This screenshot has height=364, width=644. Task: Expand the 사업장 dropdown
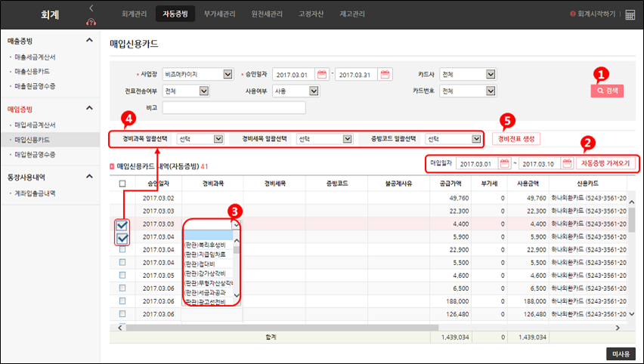pyautogui.click(x=228, y=74)
